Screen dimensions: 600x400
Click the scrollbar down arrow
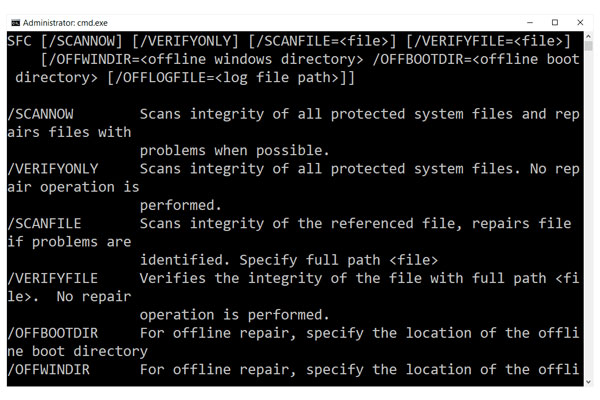pyautogui.click(x=588, y=382)
